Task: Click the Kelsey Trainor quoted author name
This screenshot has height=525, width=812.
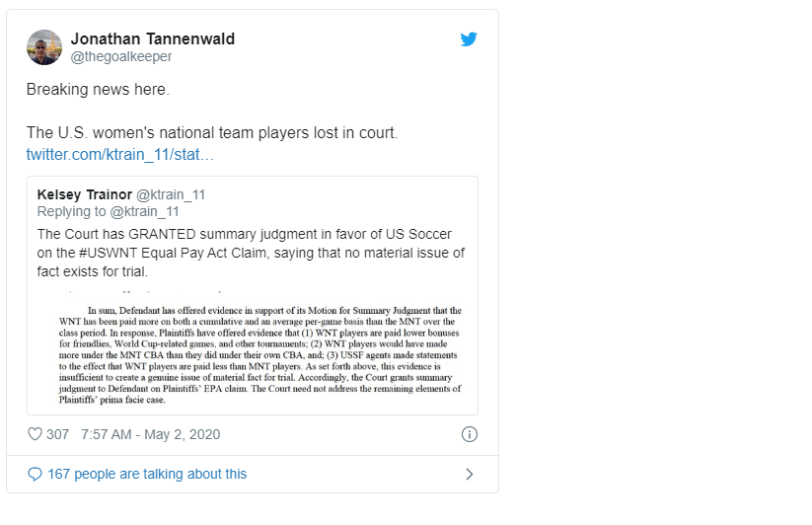Action: point(86,194)
